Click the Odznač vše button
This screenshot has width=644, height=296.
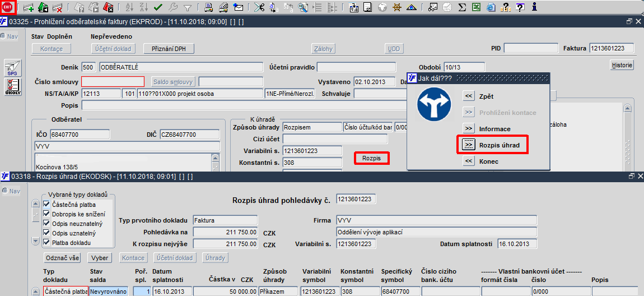click(x=62, y=258)
